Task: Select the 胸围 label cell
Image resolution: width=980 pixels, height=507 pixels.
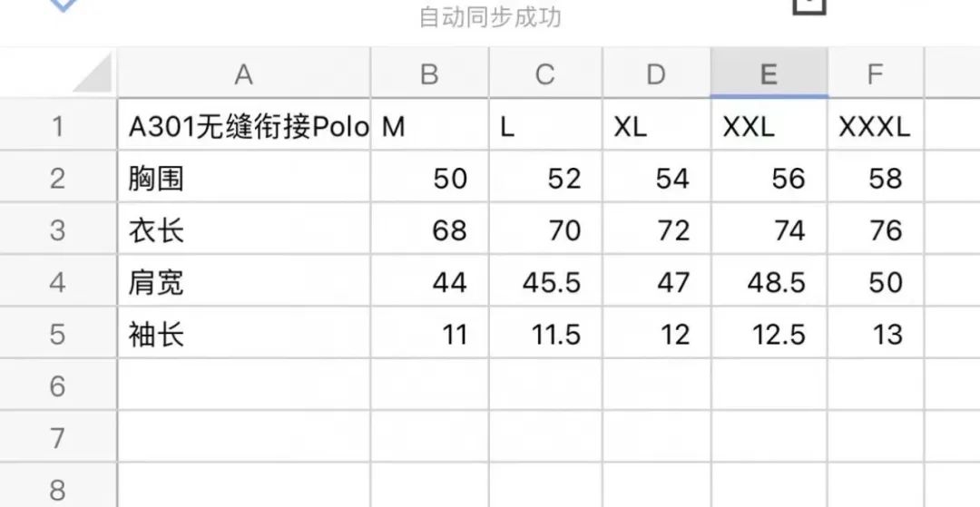Action: 243,178
